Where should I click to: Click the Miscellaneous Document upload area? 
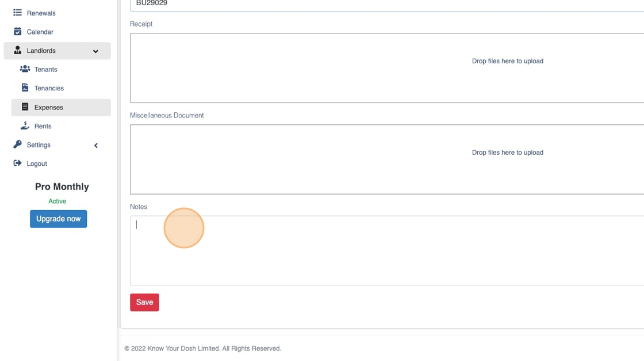[x=386, y=159]
